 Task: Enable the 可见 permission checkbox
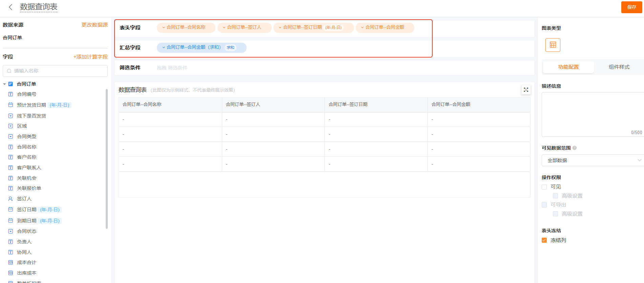[x=544, y=187]
